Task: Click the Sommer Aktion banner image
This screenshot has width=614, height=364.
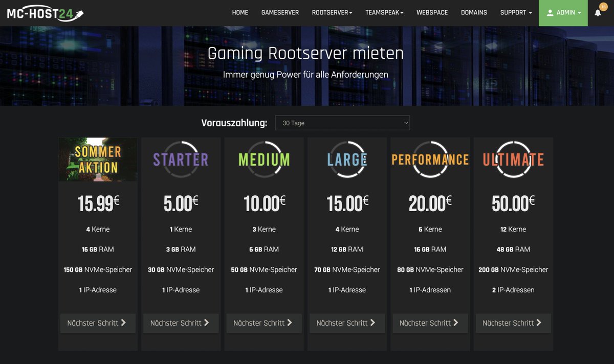Action: (98, 160)
